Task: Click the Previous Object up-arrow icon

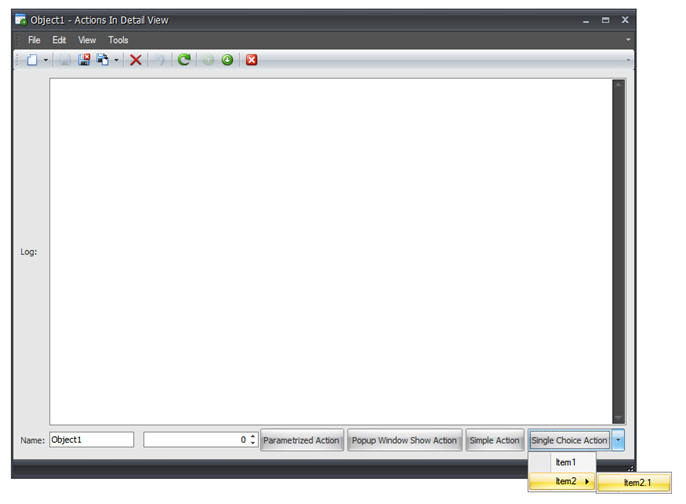Action: 208,60
